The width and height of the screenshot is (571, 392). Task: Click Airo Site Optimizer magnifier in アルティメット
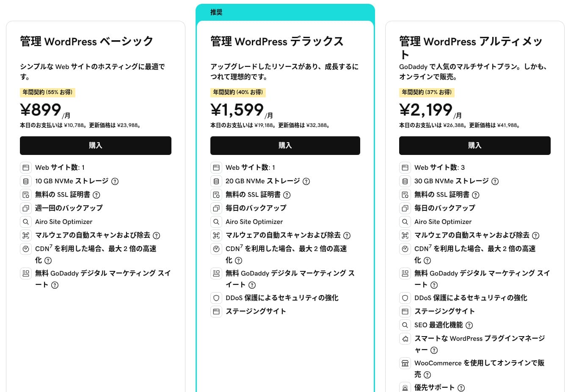click(x=405, y=222)
